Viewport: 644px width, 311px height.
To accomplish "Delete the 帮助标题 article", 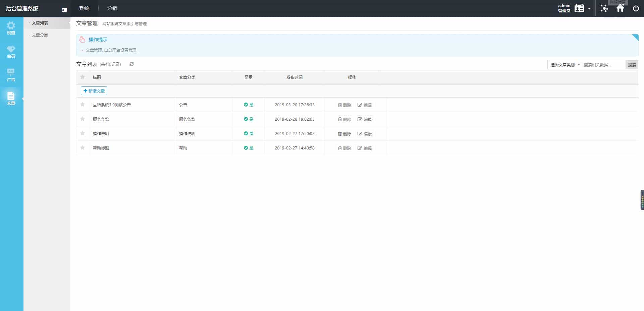I will 344,148.
